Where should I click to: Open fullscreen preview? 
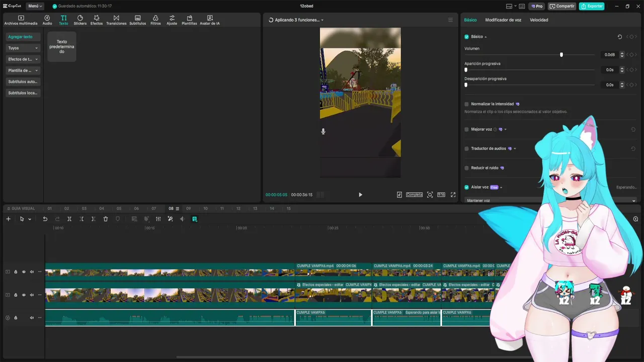(x=453, y=195)
